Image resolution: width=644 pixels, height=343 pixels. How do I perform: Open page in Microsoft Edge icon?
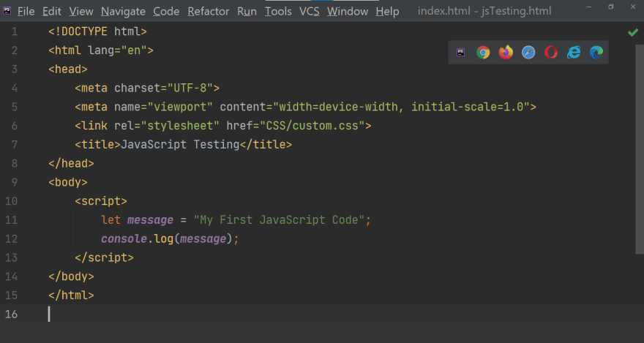(x=596, y=53)
